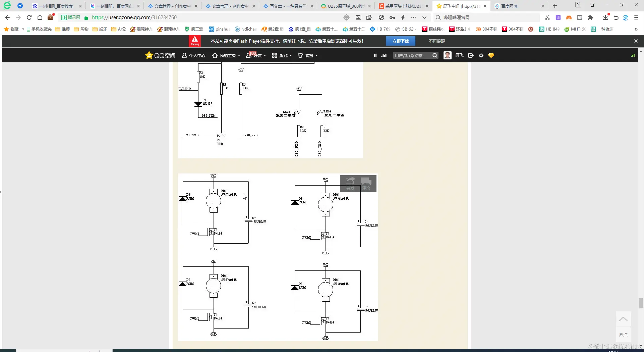Click 转发 share icon on schematic

(350, 183)
